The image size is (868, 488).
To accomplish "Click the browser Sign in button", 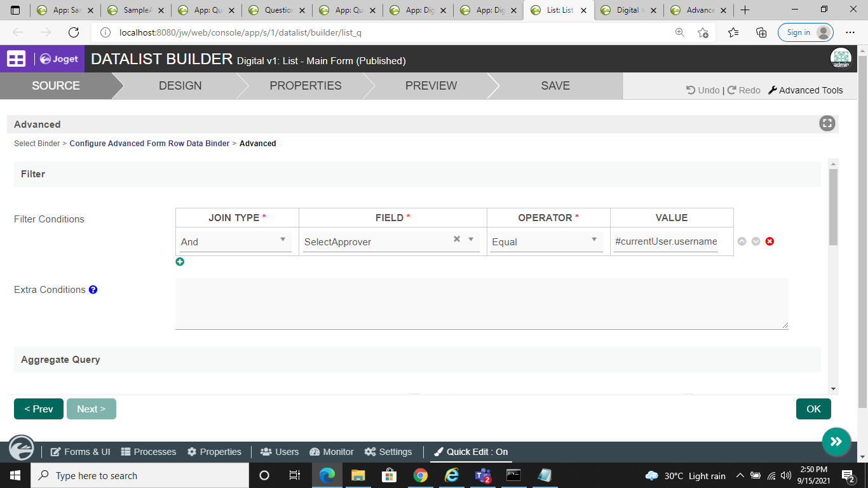I will [x=805, y=32].
